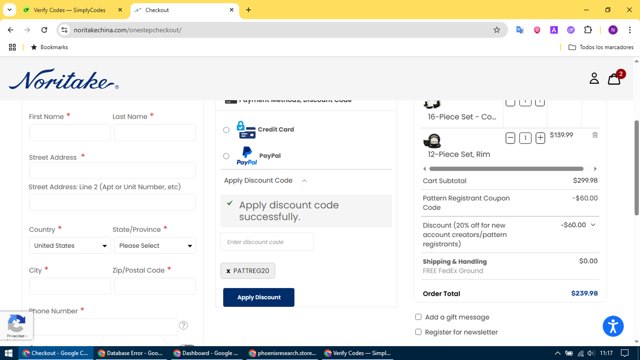Focus the Street Address field
640x360 pixels.
pos(112,171)
